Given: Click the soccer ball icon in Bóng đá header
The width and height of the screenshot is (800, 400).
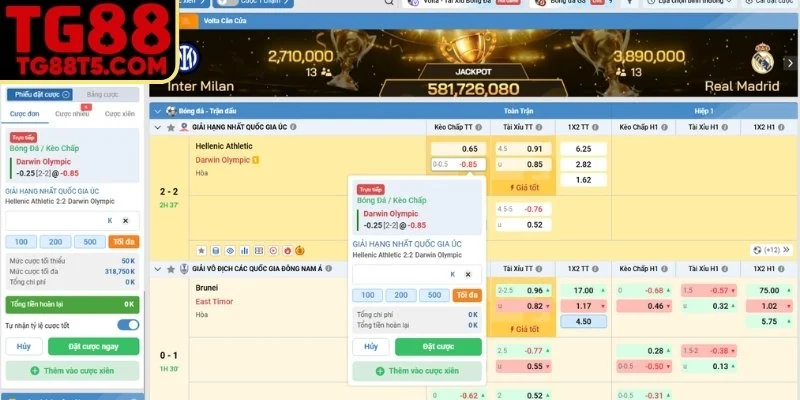Looking at the screenshot, I should point(171,111).
